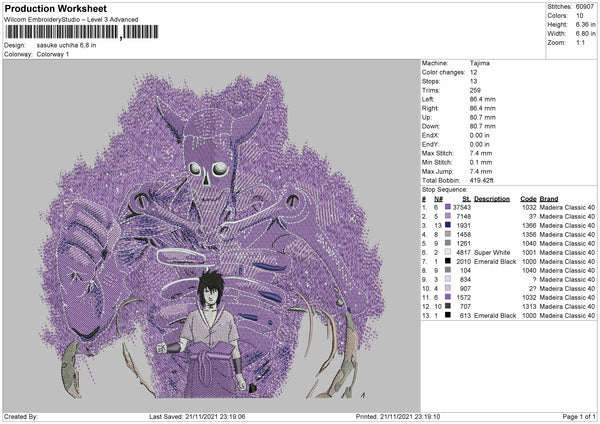The height and width of the screenshot is (424, 600).
Task: Select the Width value 6.80 in
Action: (x=585, y=34)
